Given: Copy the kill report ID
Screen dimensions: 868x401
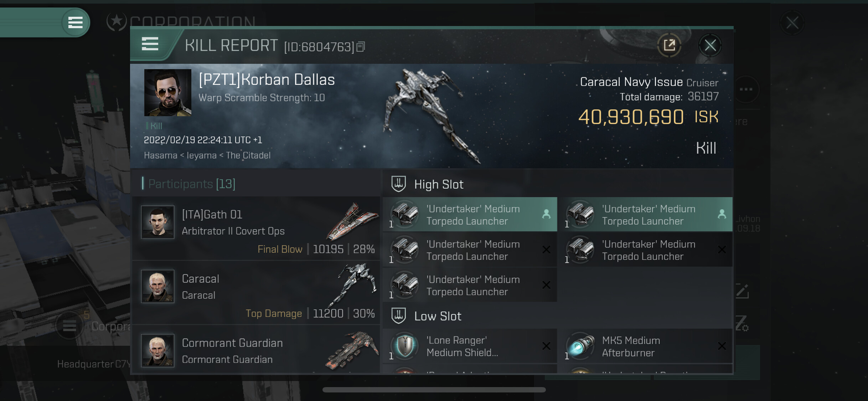Looking at the screenshot, I should pos(361,47).
